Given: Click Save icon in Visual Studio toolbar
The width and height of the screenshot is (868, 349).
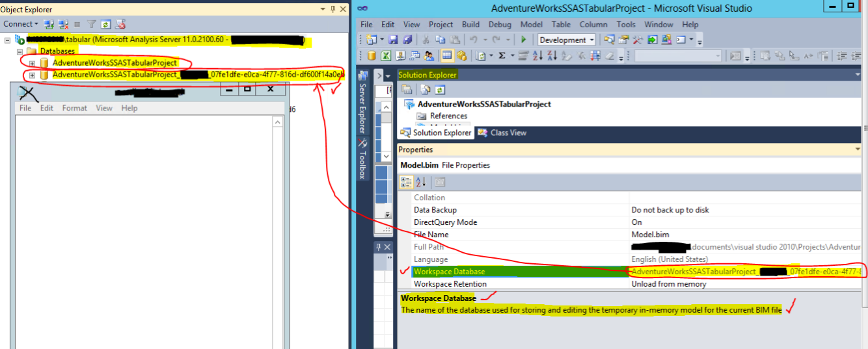Looking at the screenshot, I should coord(393,40).
